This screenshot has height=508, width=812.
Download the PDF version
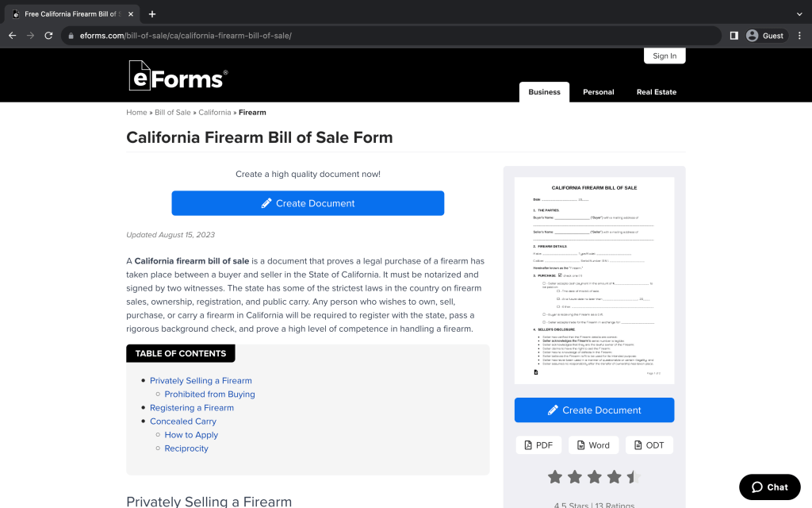(538, 445)
